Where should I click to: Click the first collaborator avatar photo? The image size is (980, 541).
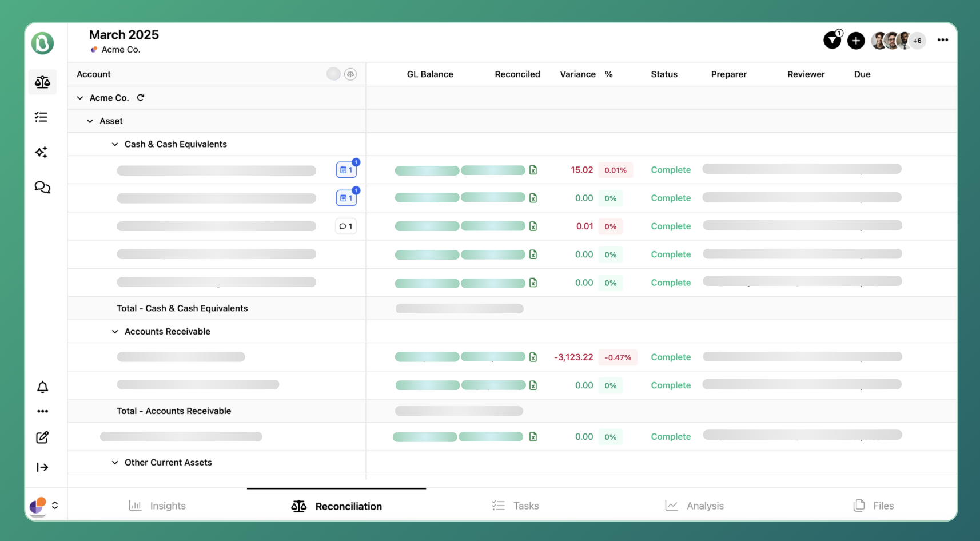[x=879, y=41]
